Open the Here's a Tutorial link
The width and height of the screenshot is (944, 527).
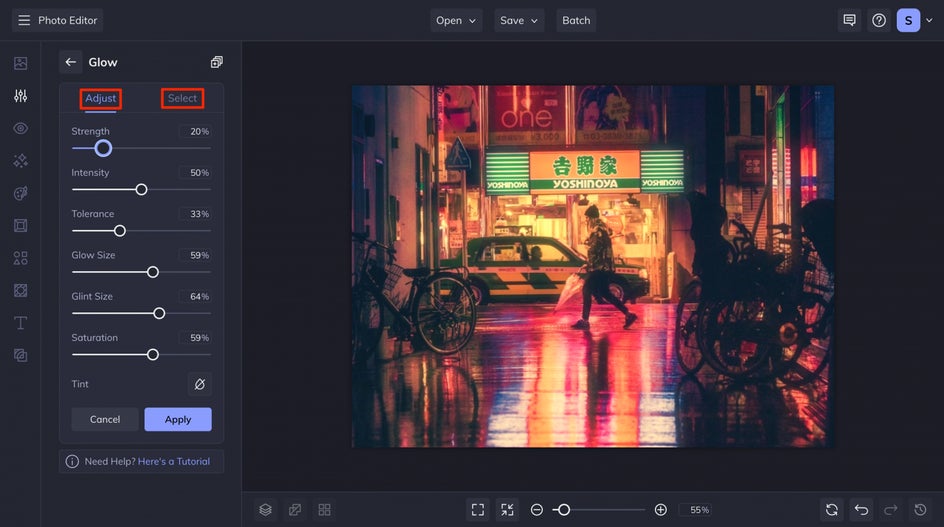174,462
